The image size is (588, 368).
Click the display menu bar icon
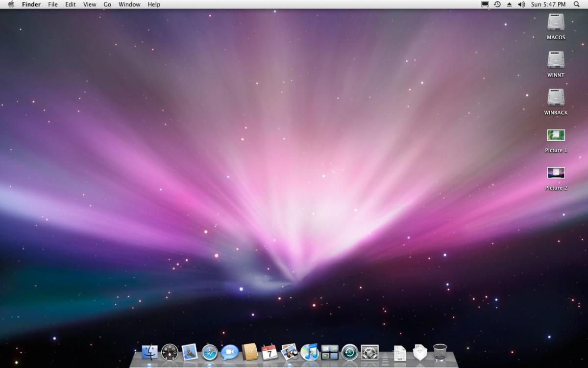pyautogui.click(x=485, y=4)
